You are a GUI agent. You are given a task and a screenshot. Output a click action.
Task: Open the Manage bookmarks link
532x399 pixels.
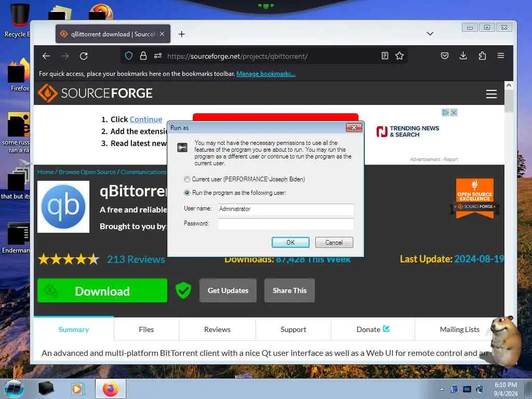coord(265,74)
